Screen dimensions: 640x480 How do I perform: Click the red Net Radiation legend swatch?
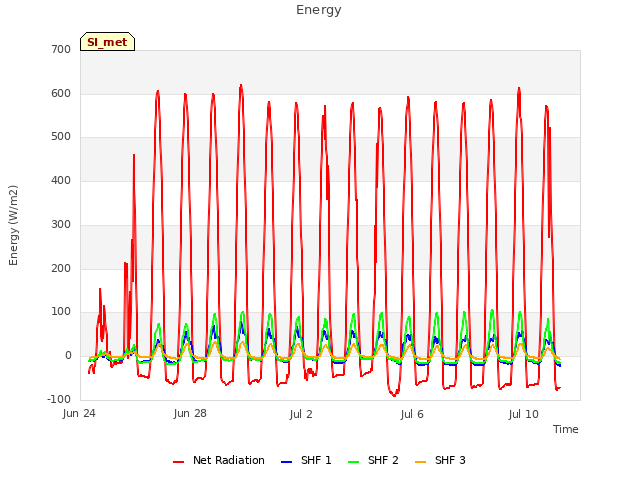click(178, 462)
